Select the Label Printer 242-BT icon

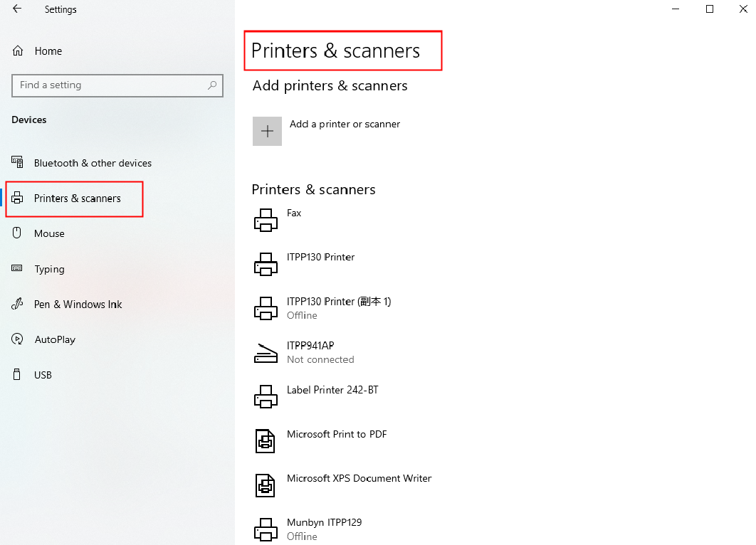point(266,396)
